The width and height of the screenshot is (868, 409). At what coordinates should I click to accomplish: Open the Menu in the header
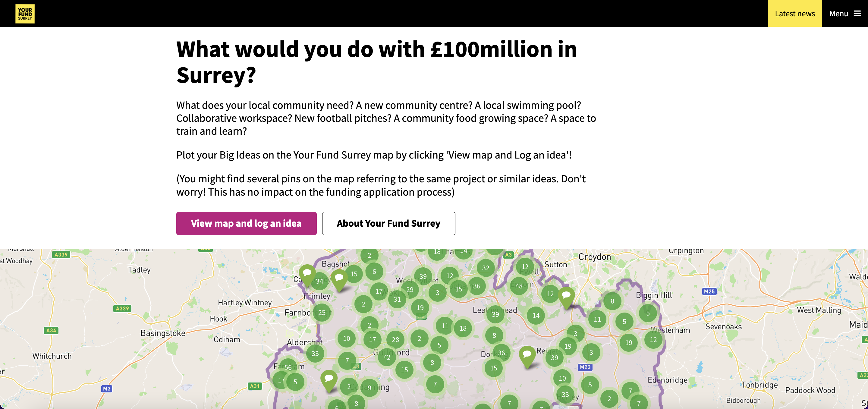845,14
